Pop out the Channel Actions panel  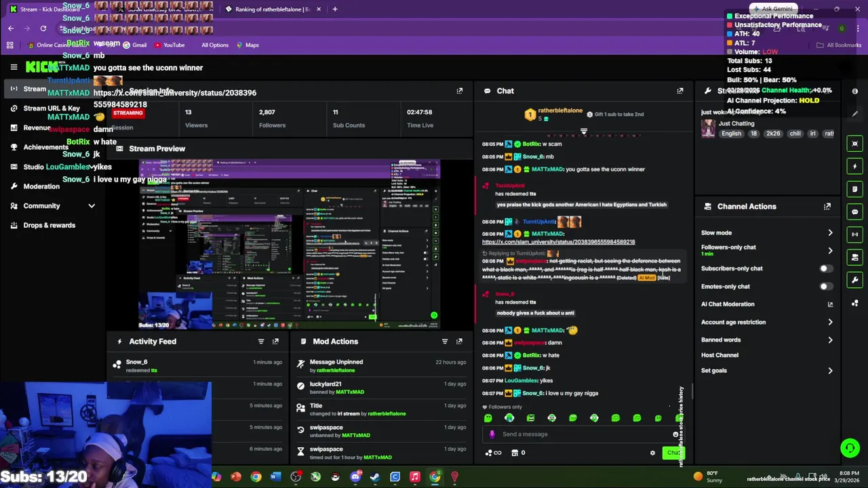(827, 207)
